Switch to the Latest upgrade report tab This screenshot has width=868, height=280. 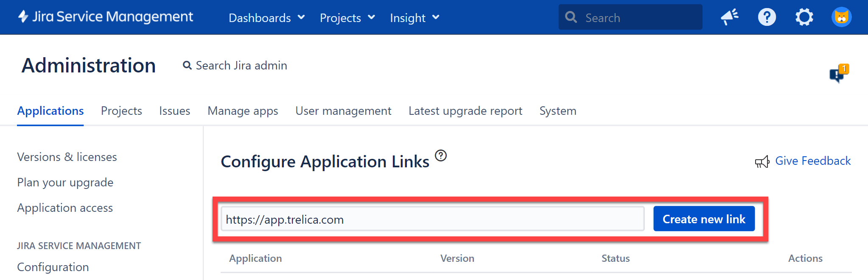[x=465, y=111]
